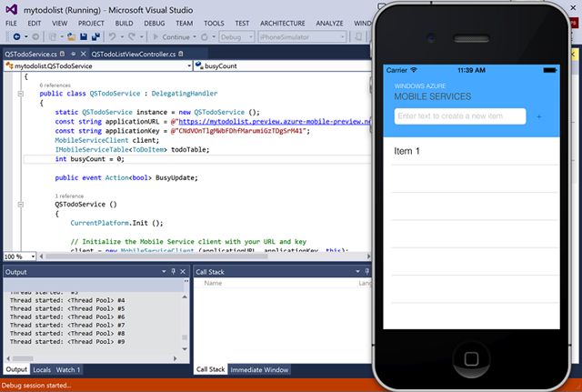Open the Debug configuration dropdown

pos(236,36)
